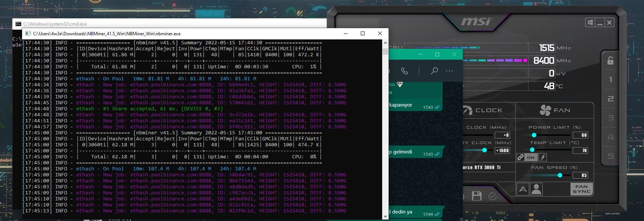Viewport: 644px width, 221px height.
Task: Click the checkmark apply settings icon
Action: (492, 196)
